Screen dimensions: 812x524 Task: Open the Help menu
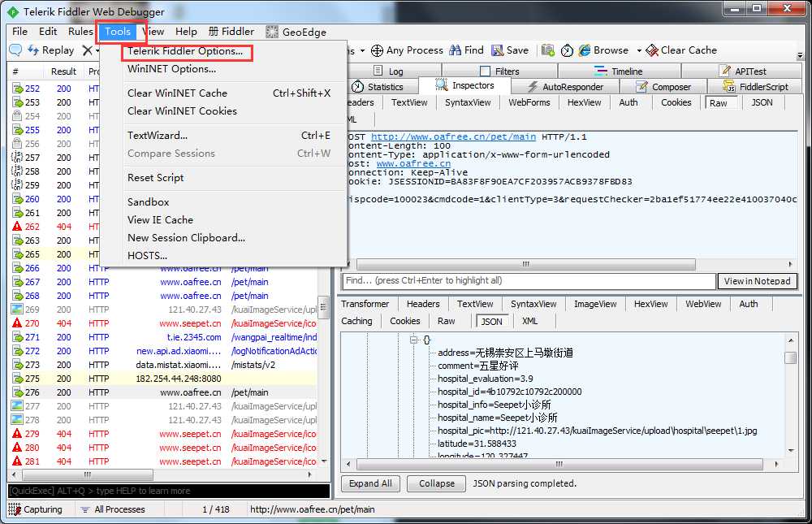pos(186,32)
